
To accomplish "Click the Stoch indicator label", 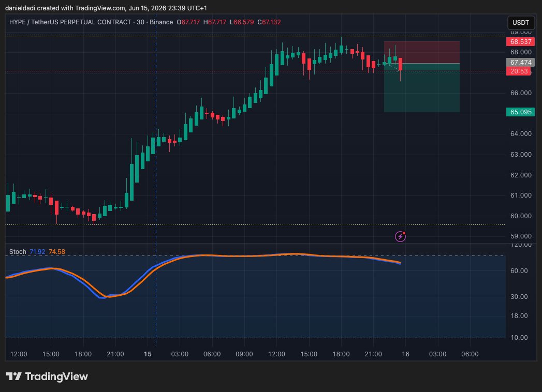I will (x=18, y=252).
